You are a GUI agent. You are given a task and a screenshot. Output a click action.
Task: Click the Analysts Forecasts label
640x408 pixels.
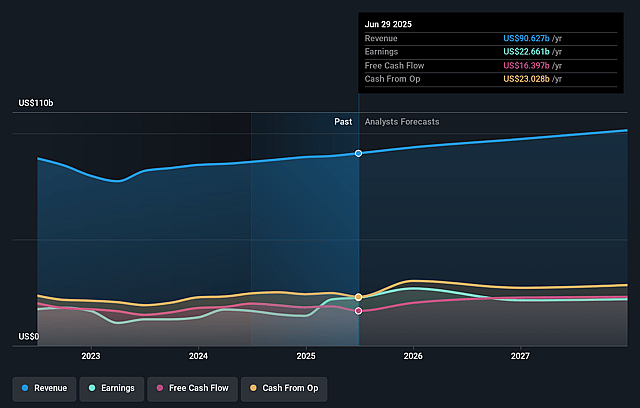pos(402,122)
